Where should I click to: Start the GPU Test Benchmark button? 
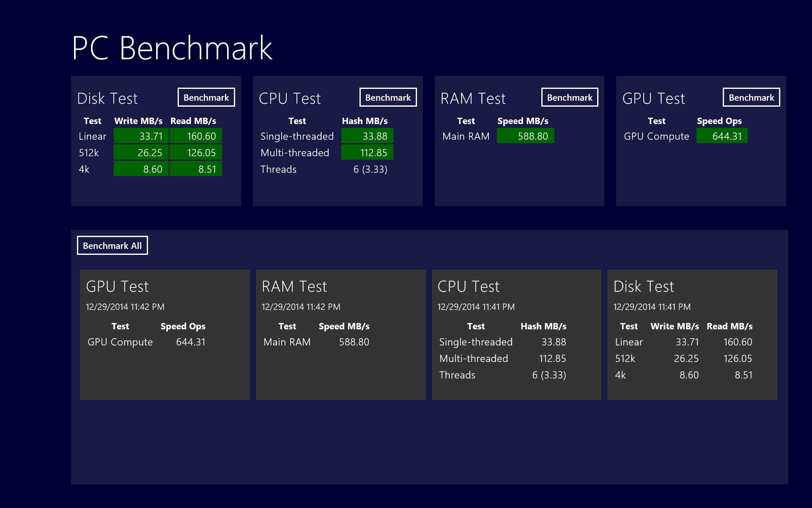pos(751,97)
